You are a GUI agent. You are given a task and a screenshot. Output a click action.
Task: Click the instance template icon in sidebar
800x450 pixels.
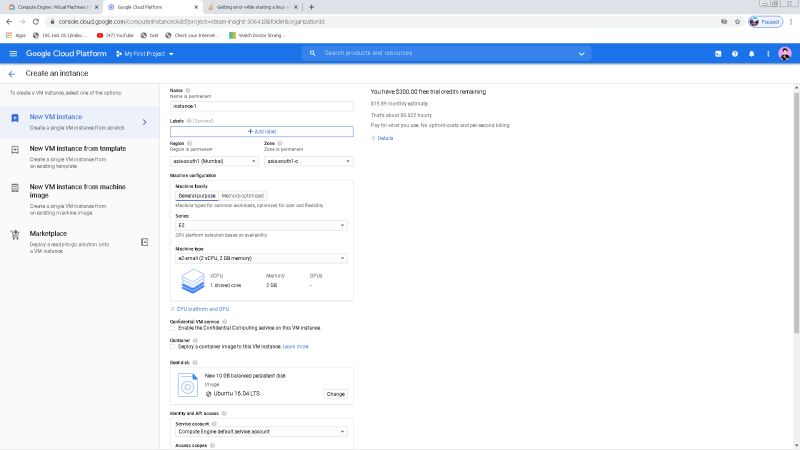pyautogui.click(x=15, y=150)
